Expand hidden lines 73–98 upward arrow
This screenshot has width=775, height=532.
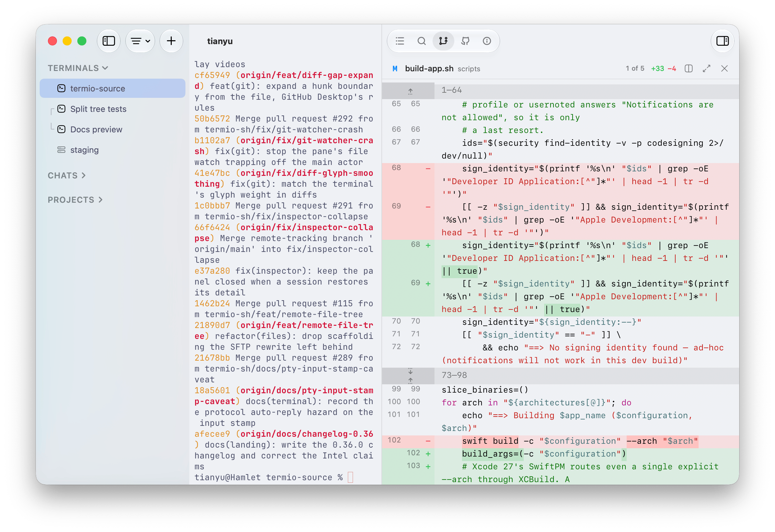pyautogui.click(x=410, y=380)
